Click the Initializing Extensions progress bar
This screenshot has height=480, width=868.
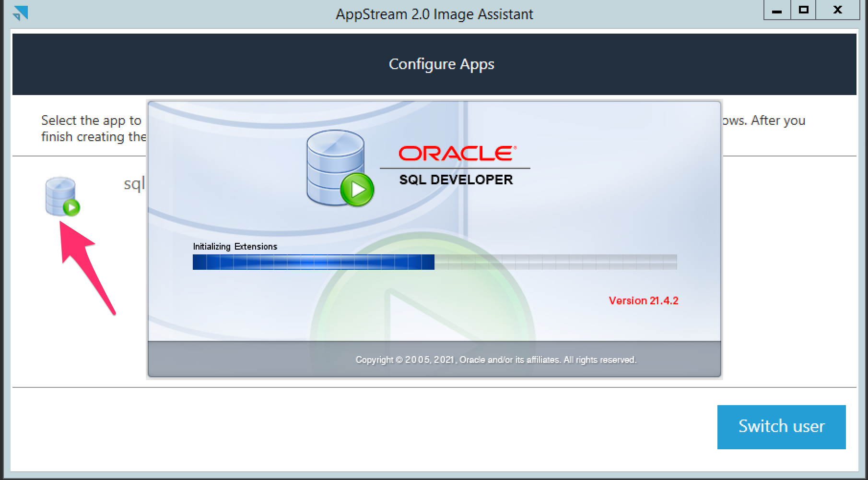click(x=434, y=262)
